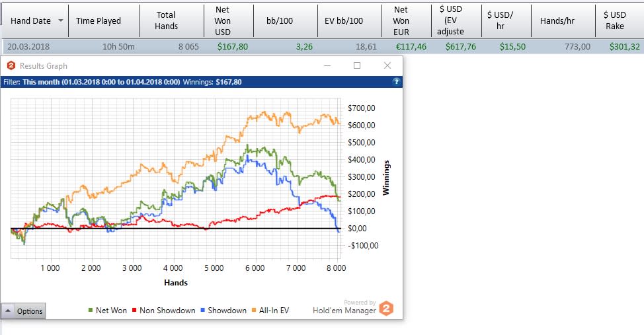Screen dimensions: 644x335
Task: Select the €117,46 net won EUR cell
Action: click(411, 46)
